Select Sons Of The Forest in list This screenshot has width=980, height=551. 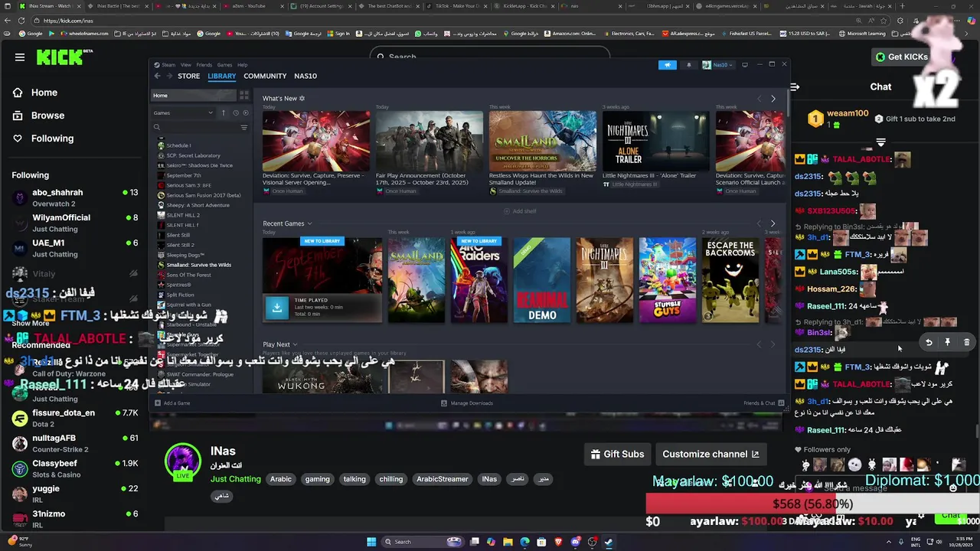point(188,275)
